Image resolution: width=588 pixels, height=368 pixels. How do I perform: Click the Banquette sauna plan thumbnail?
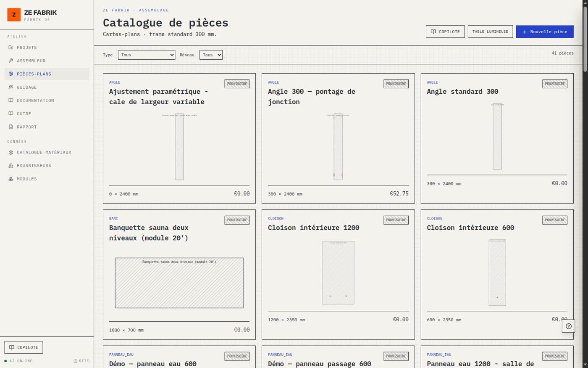click(179, 283)
